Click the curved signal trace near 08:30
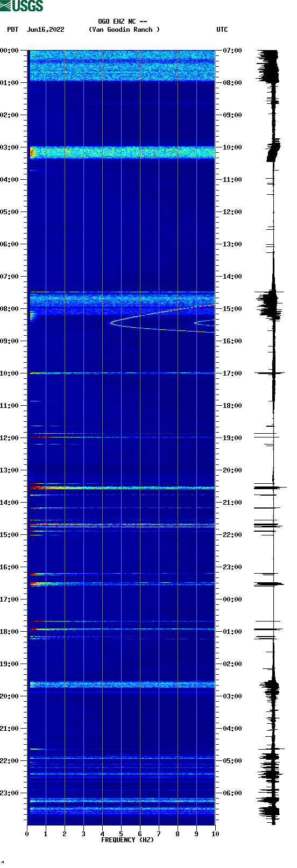This screenshot has width=297, height=868. 162,320
